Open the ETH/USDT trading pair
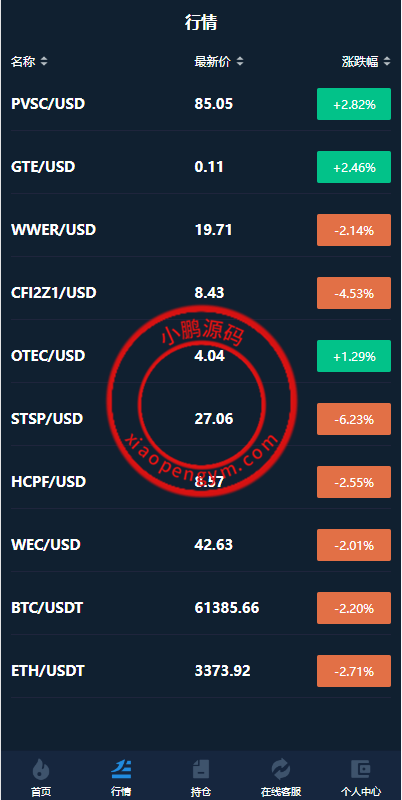Image resolution: width=402 pixels, height=800 pixels. coord(201,670)
